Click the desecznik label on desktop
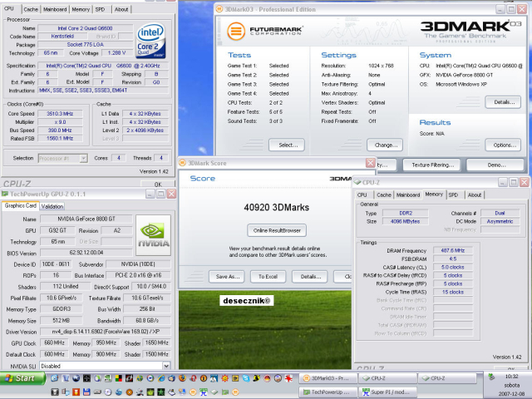This screenshot has width=532, height=399. (x=246, y=300)
